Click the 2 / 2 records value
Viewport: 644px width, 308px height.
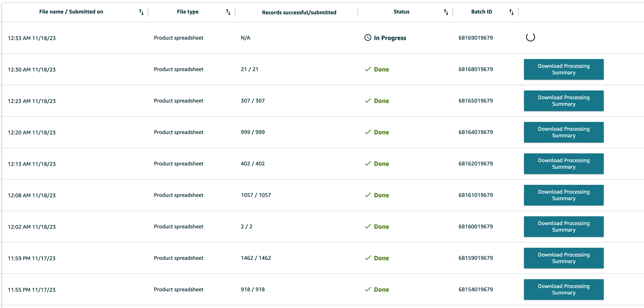[246, 227]
